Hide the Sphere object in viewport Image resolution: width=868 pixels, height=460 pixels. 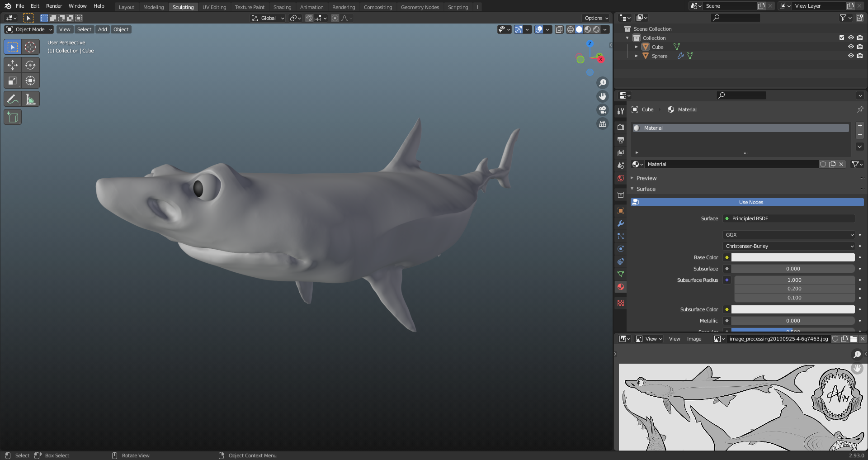850,56
